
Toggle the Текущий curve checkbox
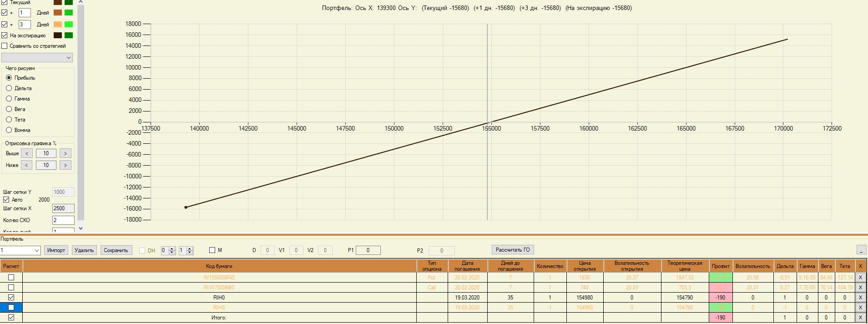(5, 2)
